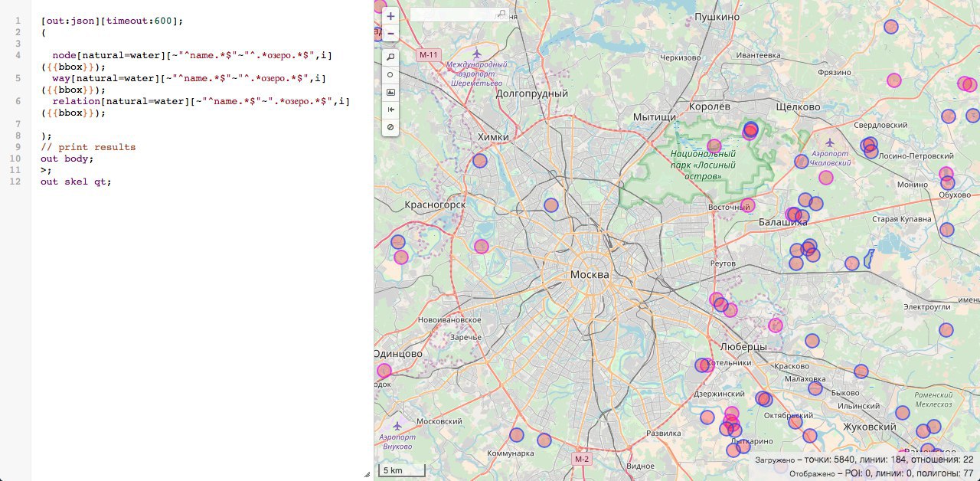Select the marker just left of M-2 shield
Image resolution: width=980 pixels, height=481 pixels.
(544, 440)
